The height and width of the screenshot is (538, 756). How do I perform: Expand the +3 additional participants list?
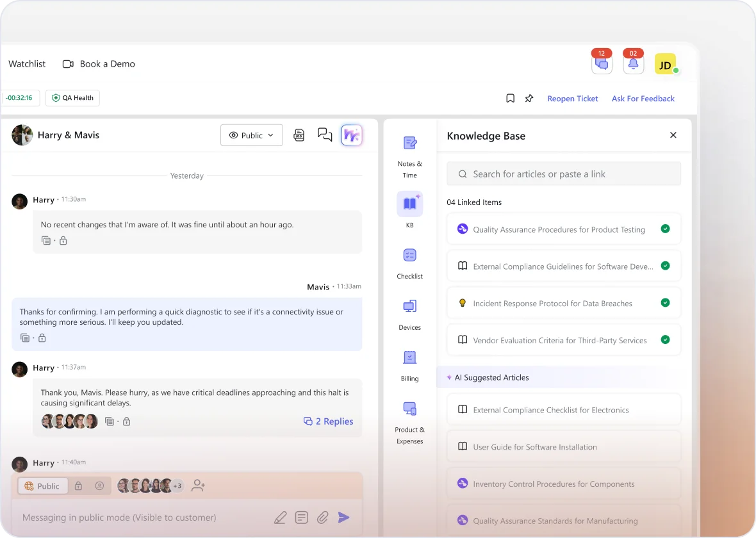pyautogui.click(x=177, y=486)
